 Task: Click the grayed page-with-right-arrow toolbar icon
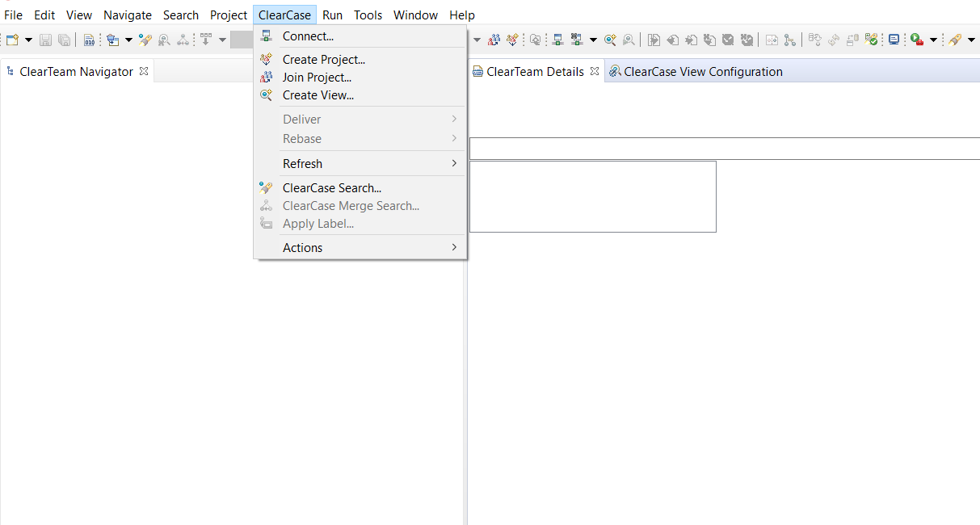coord(654,40)
